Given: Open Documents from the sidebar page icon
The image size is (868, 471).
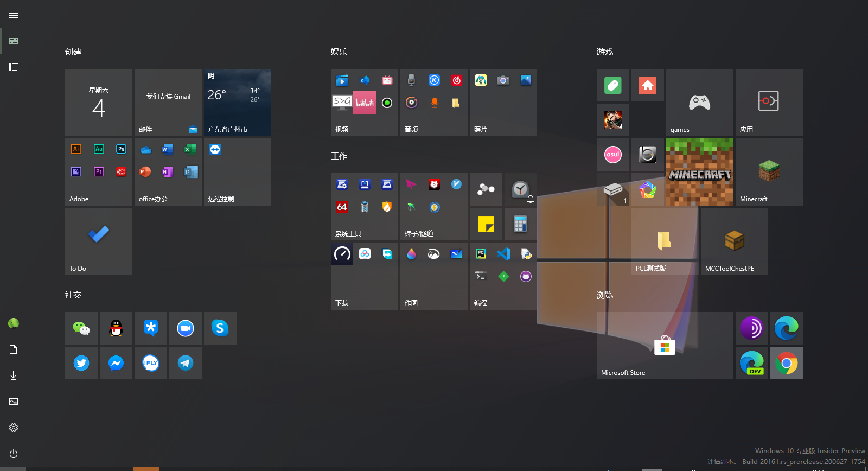Looking at the screenshot, I should point(14,349).
